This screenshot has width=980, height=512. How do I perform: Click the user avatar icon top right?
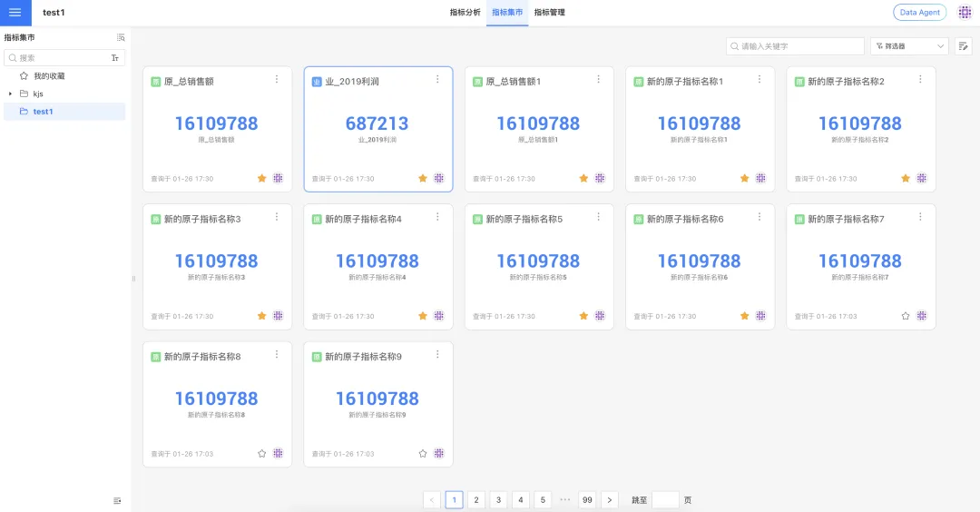pos(965,13)
